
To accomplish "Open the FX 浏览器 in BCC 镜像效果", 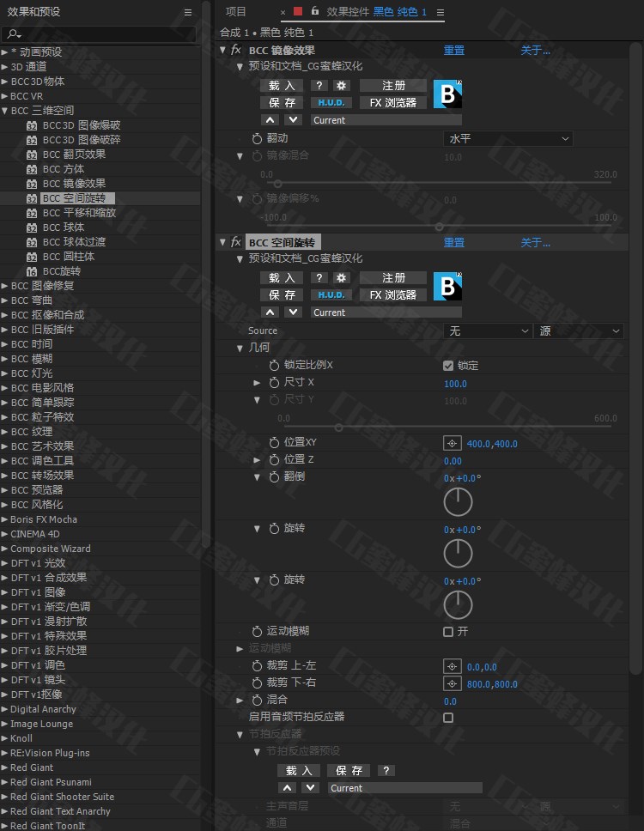I will [393, 102].
